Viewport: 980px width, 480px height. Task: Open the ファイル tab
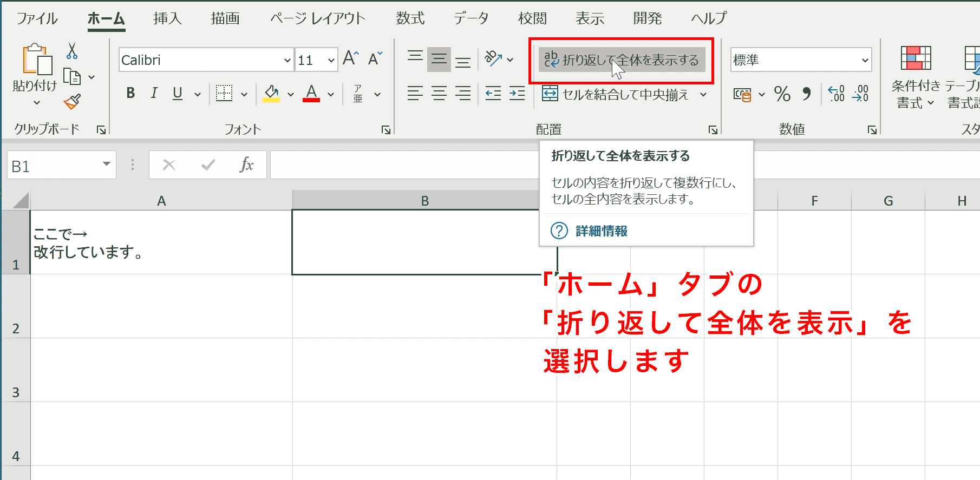37,18
